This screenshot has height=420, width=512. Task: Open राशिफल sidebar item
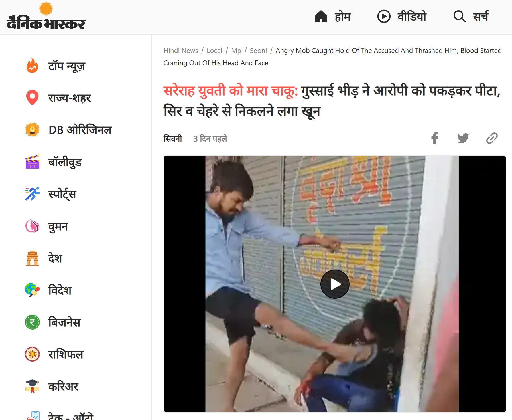tap(66, 354)
